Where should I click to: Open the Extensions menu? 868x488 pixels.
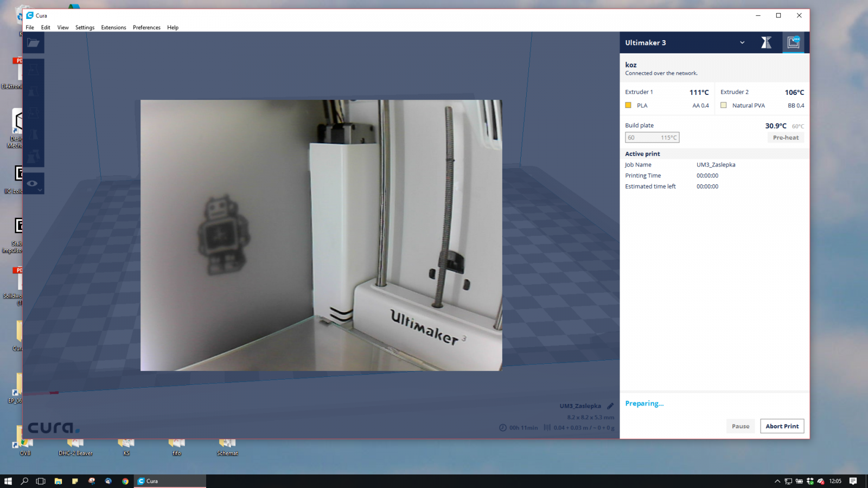point(113,27)
